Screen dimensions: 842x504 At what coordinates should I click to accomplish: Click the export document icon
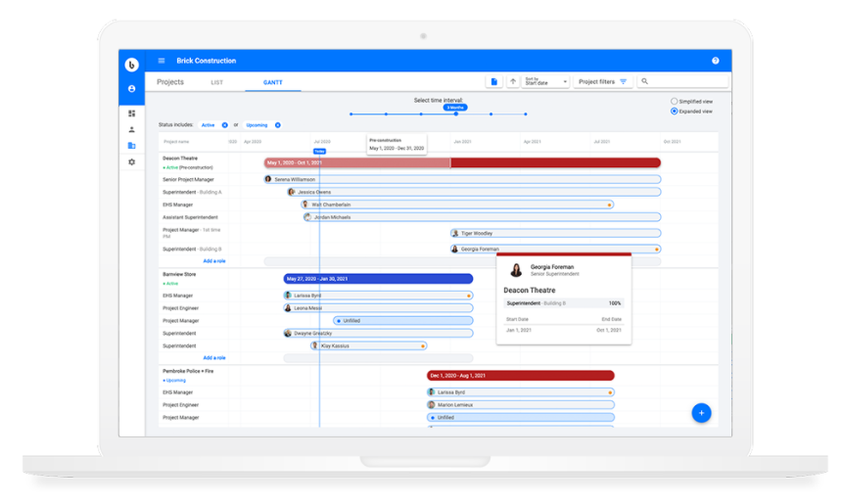(x=494, y=81)
